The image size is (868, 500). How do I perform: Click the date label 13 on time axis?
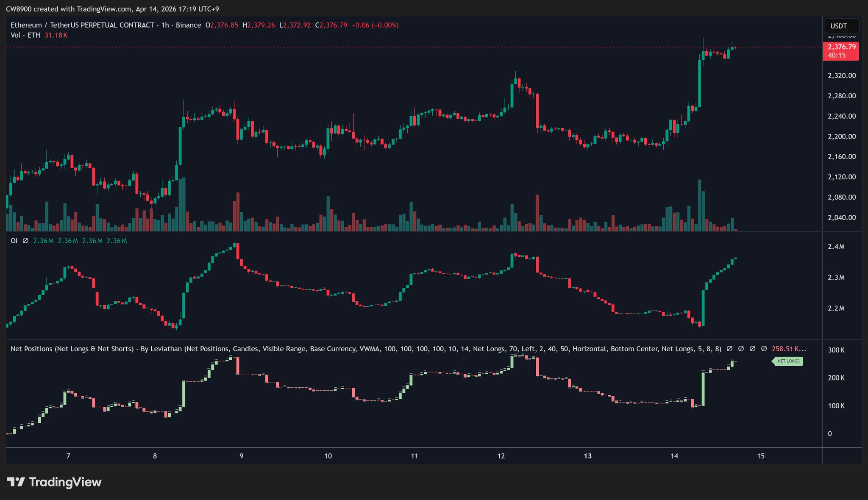(587, 456)
